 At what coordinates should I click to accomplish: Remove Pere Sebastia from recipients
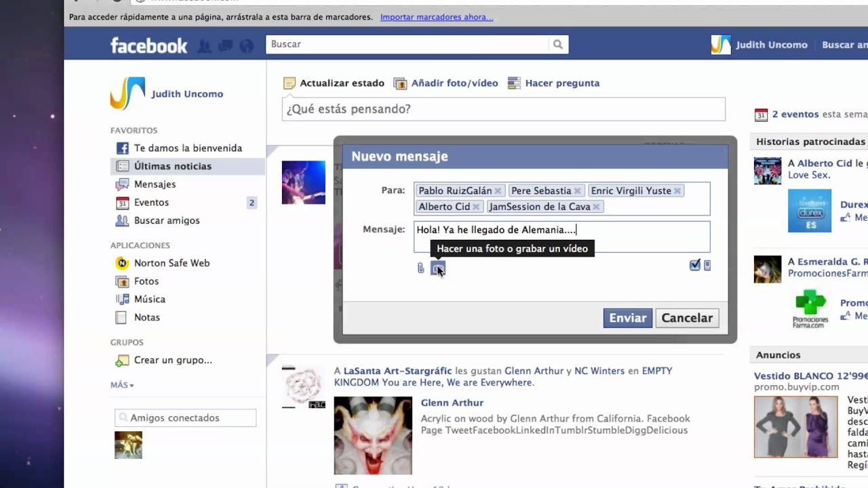coord(577,191)
